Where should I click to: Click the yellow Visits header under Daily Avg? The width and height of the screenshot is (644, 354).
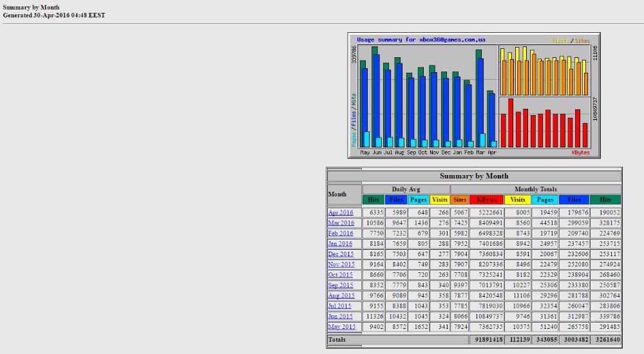(x=439, y=200)
